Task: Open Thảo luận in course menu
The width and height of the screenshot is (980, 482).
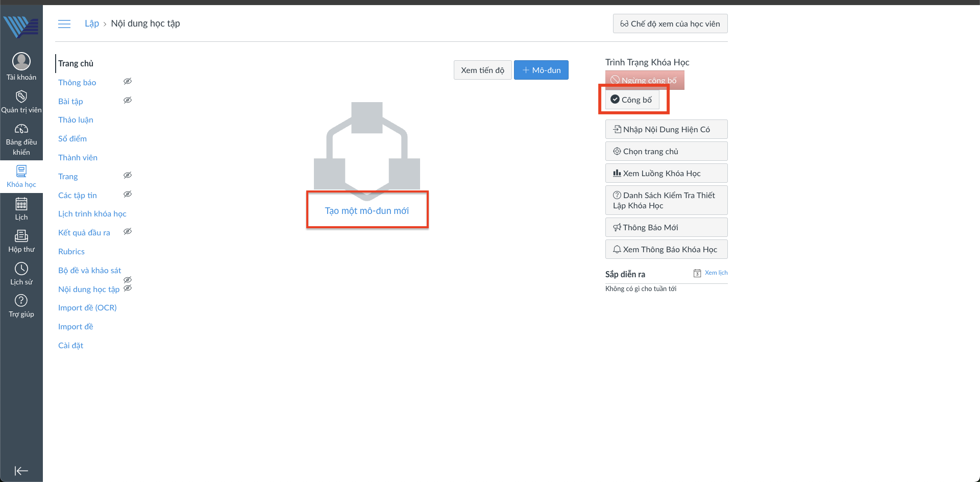Action: point(76,120)
